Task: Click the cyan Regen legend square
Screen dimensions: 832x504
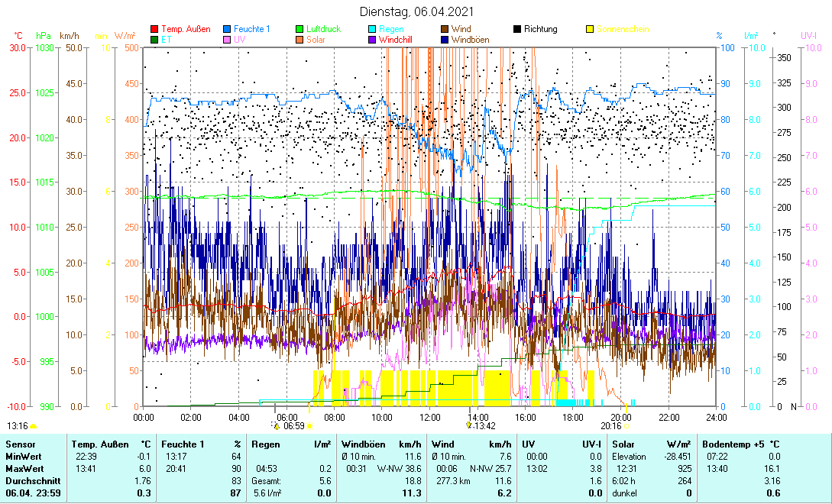Action: [x=373, y=29]
